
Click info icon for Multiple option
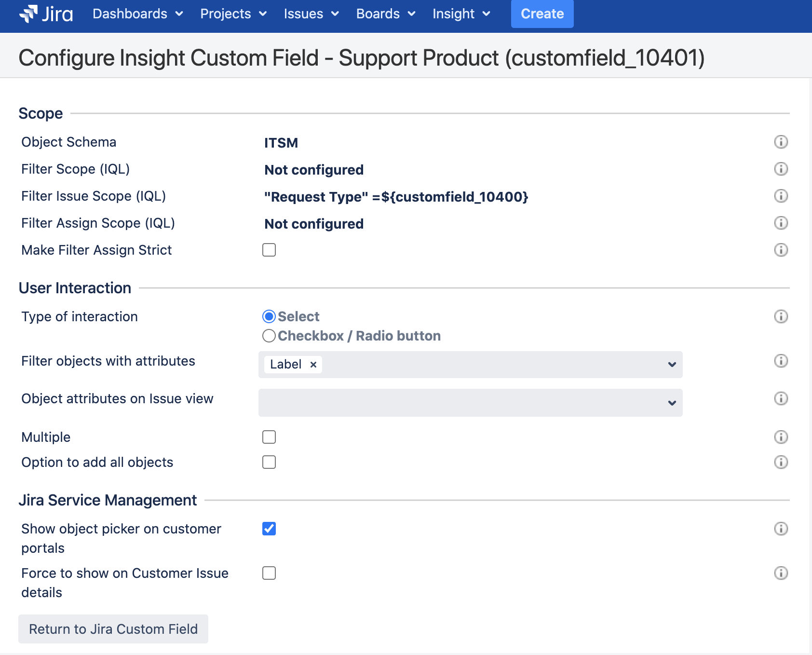[x=781, y=437]
